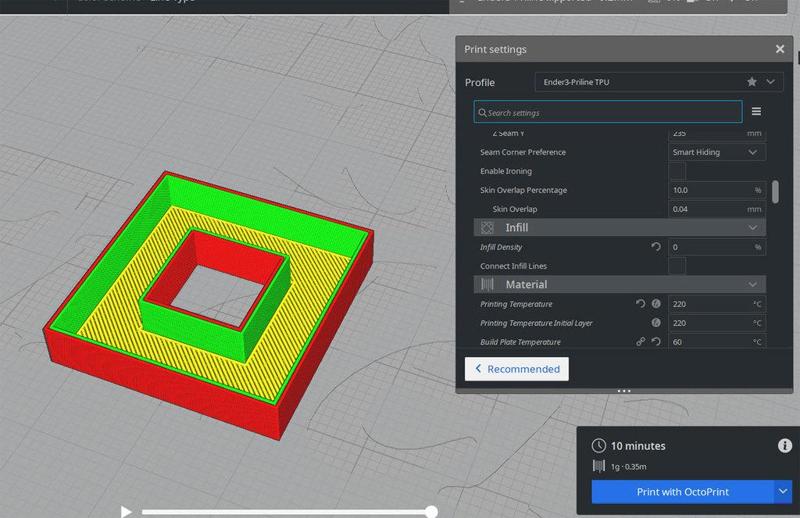800x518 pixels.
Task: Toggle Connect Infill Lines checkbox
Action: click(677, 266)
